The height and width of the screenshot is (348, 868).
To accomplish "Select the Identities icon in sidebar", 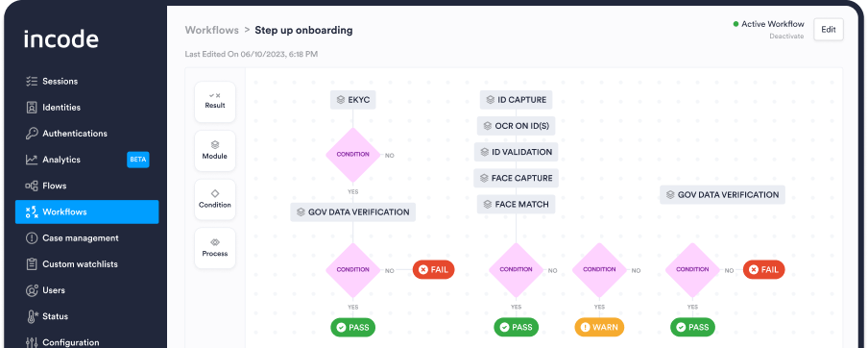I will tap(32, 108).
